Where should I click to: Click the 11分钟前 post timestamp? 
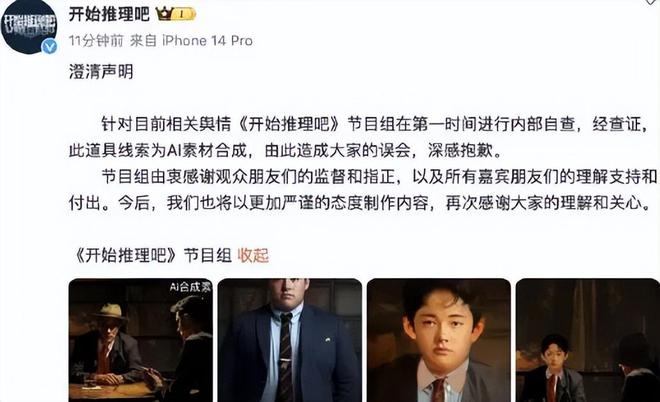tap(96, 41)
